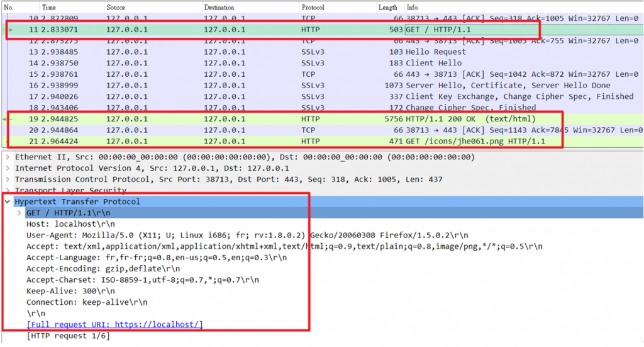This screenshot has width=644, height=347.
Task: Expand Internet Protocol Version 4 node
Action: click(x=8, y=168)
